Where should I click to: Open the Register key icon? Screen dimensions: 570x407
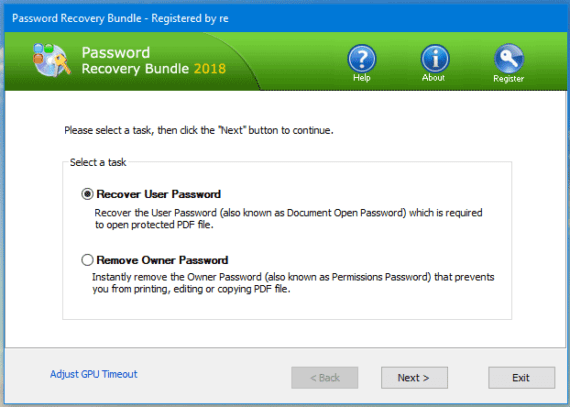click(509, 58)
